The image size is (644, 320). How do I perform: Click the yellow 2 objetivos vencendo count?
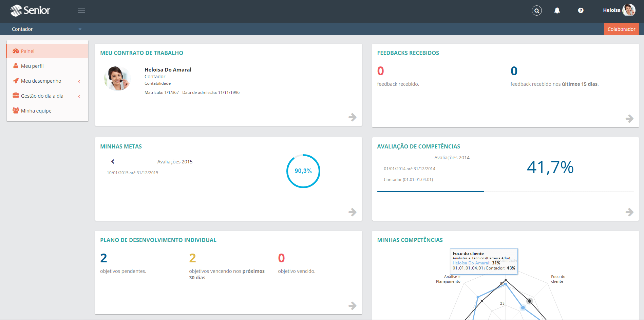(192, 258)
